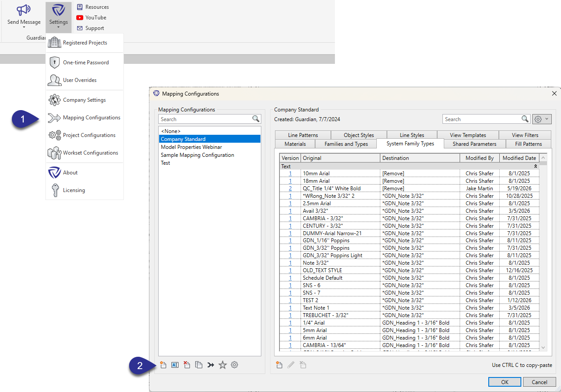561x392 pixels.
Task: Switch to the Fill Patterns tab
Action: coord(528,144)
